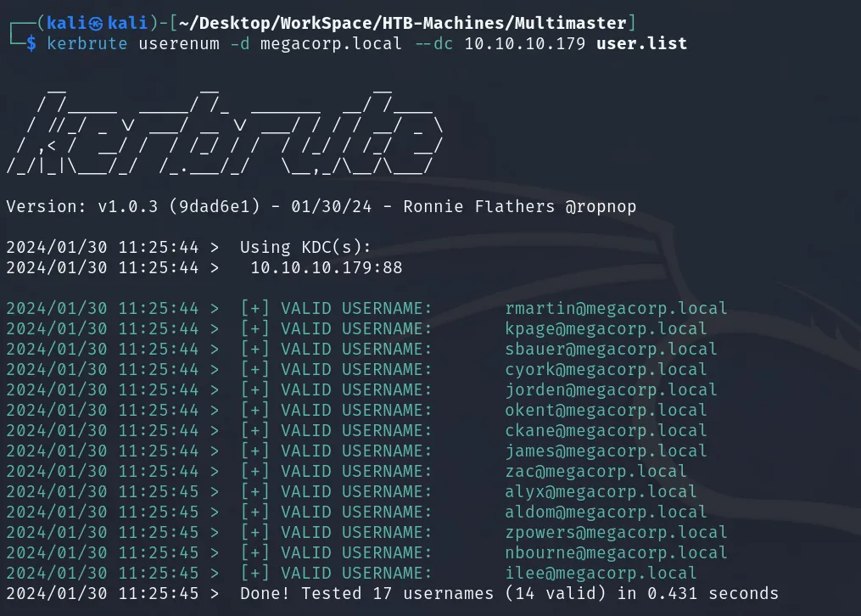Viewport: 861px width, 616px height.
Task: Select nbourne@megacorp.local username
Action: tap(616, 552)
